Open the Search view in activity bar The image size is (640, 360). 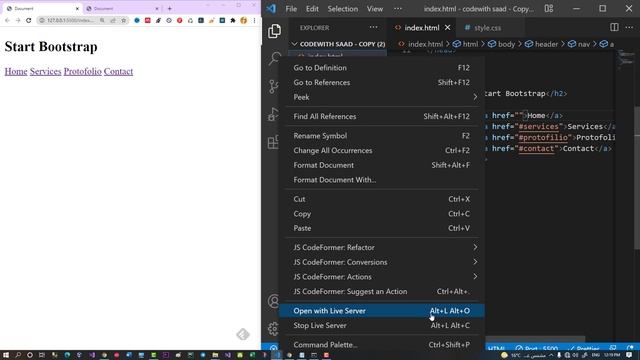pyautogui.click(x=274, y=58)
